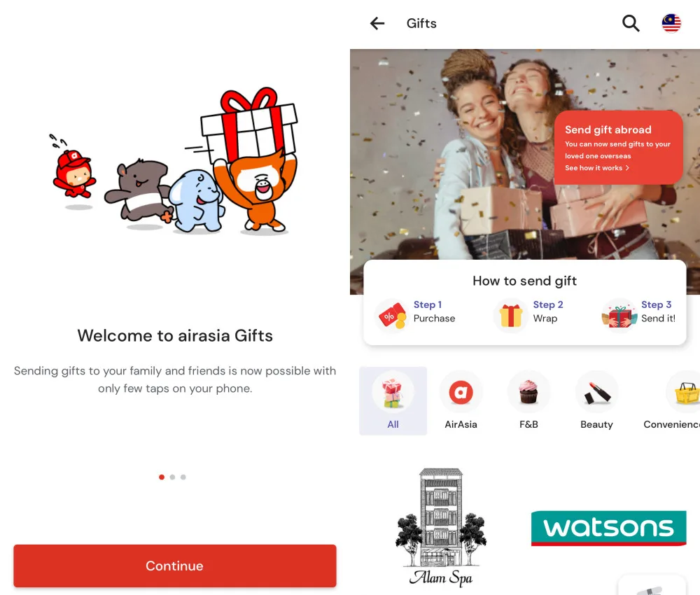Click the Continue button

point(174,566)
